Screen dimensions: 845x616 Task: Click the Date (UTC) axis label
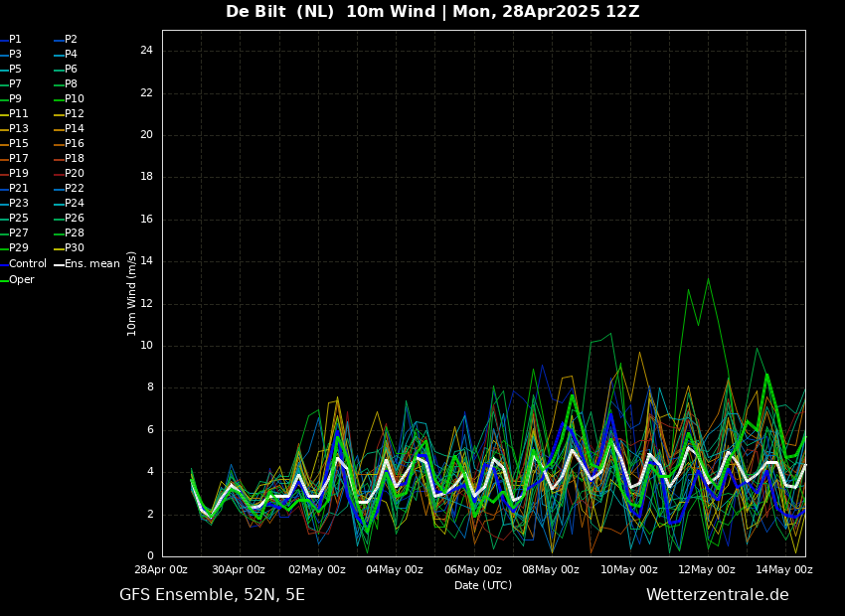483,585
